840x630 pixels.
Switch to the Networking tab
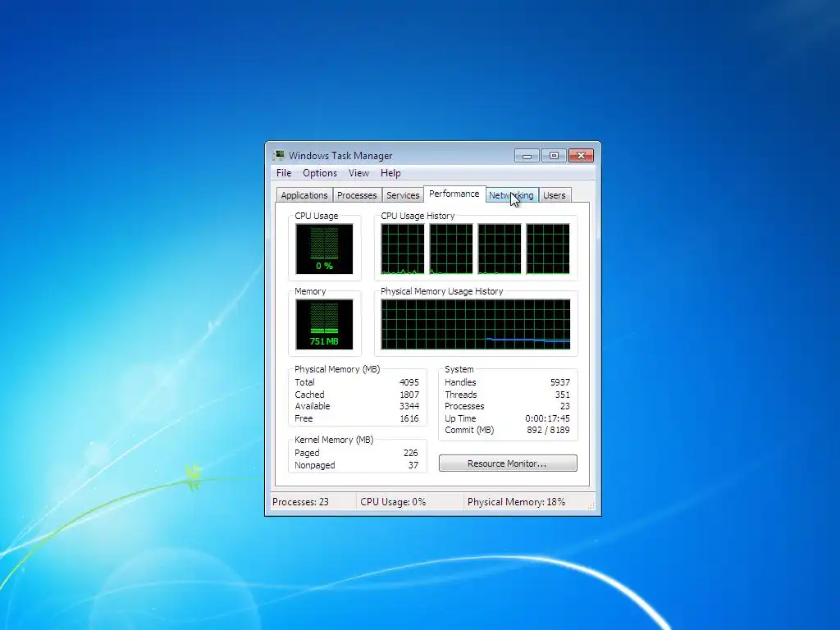click(x=511, y=195)
